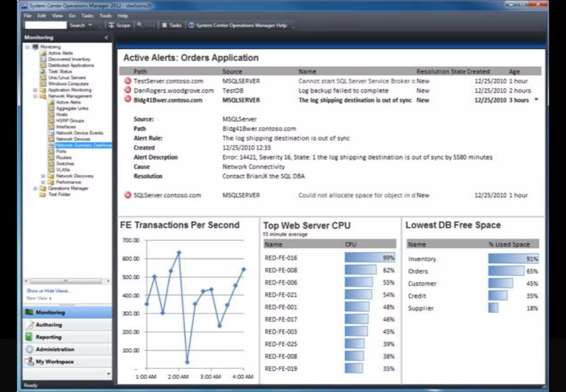This screenshot has width=566, height=392.
Task: Open the Search dropdown arrow
Action: click(x=90, y=25)
